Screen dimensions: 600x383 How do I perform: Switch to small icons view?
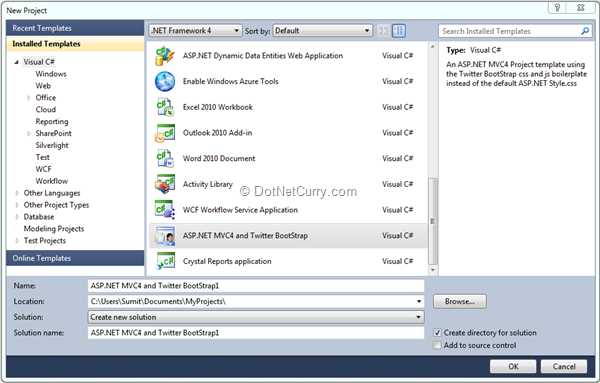[383, 31]
